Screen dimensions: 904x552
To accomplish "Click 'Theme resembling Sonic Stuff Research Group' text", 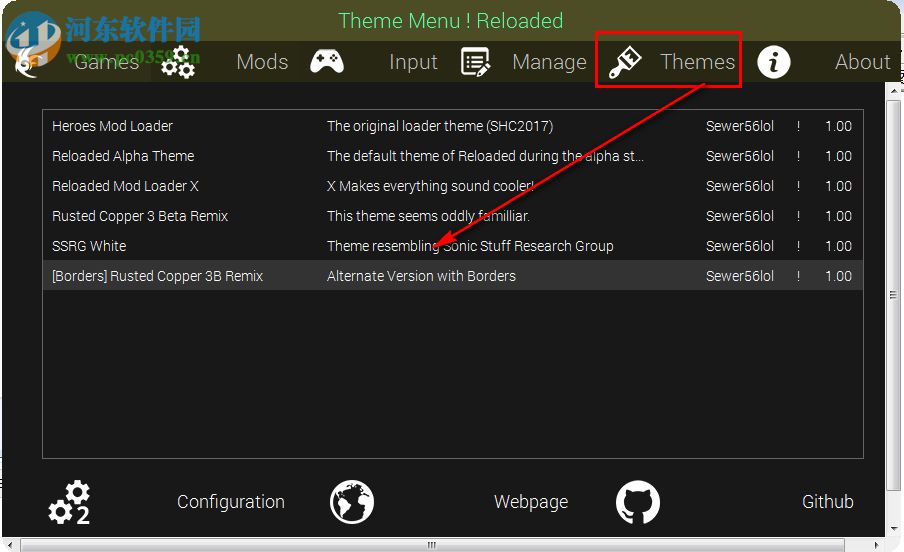I will click(x=470, y=246).
